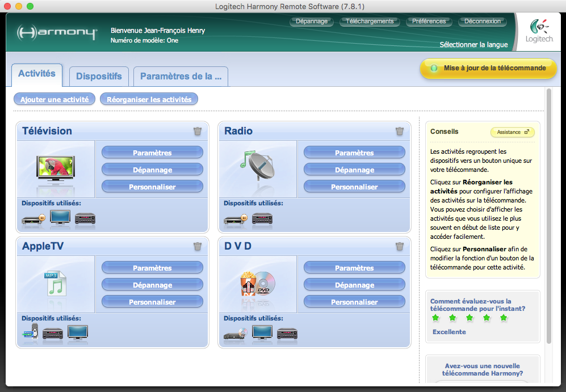The width and height of the screenshot is (566, 392).
Task: Click the AV receiver device under Télévision
Action: point(85,219)
